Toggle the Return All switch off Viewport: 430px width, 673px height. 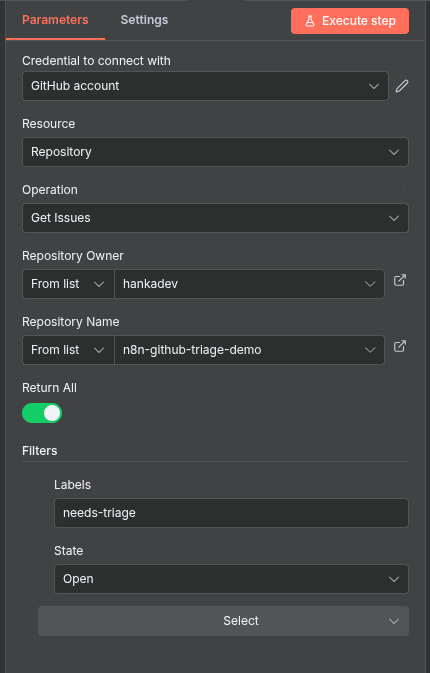click(x=42, y=413)
